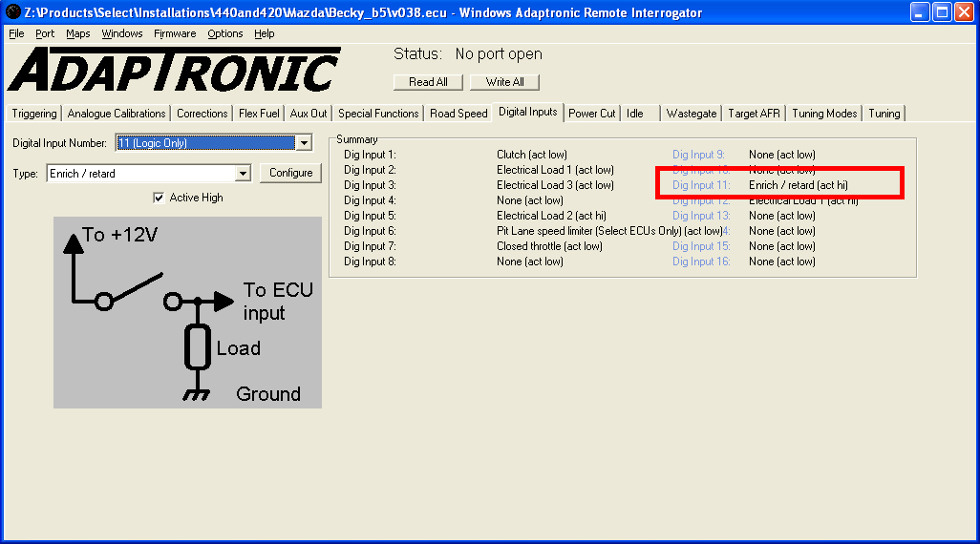
Task: Open the Maps menu
Action: tap(78, 33)
